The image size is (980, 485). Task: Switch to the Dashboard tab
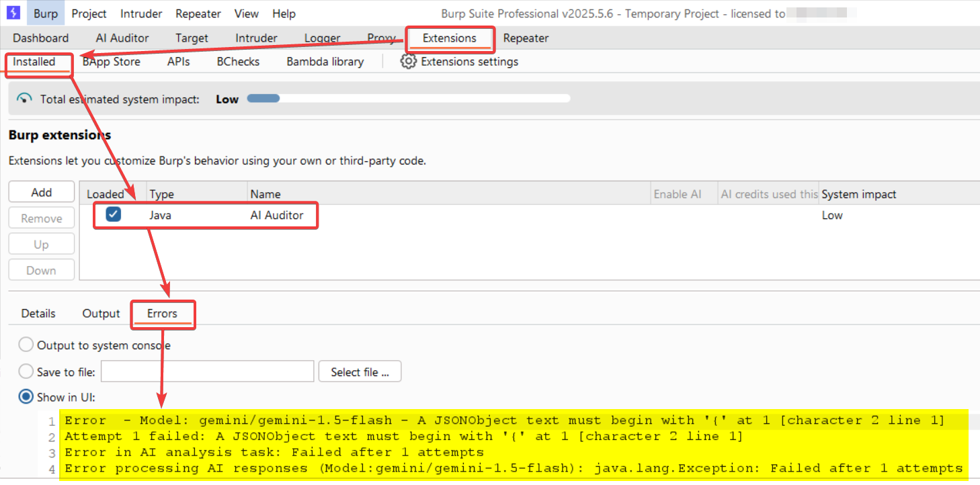click(41, 38)
